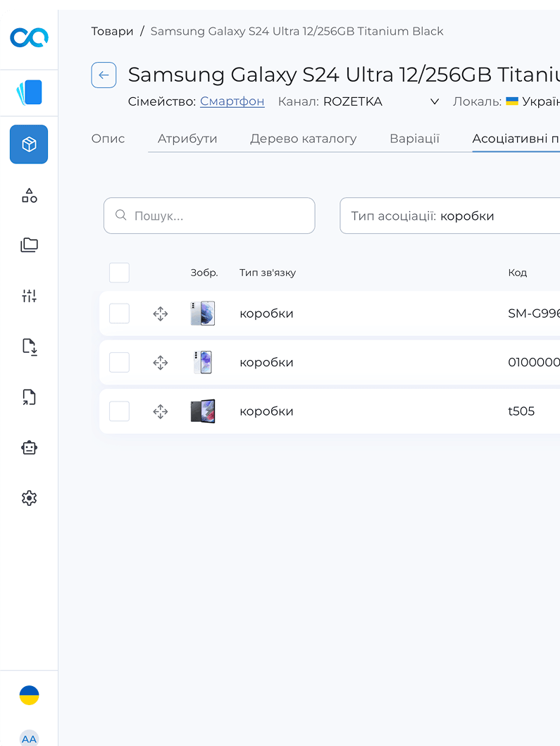Open the settings gear in the sidebar
Image resolution: width=560 pixels, height=746 pixels.
[29, 498]
